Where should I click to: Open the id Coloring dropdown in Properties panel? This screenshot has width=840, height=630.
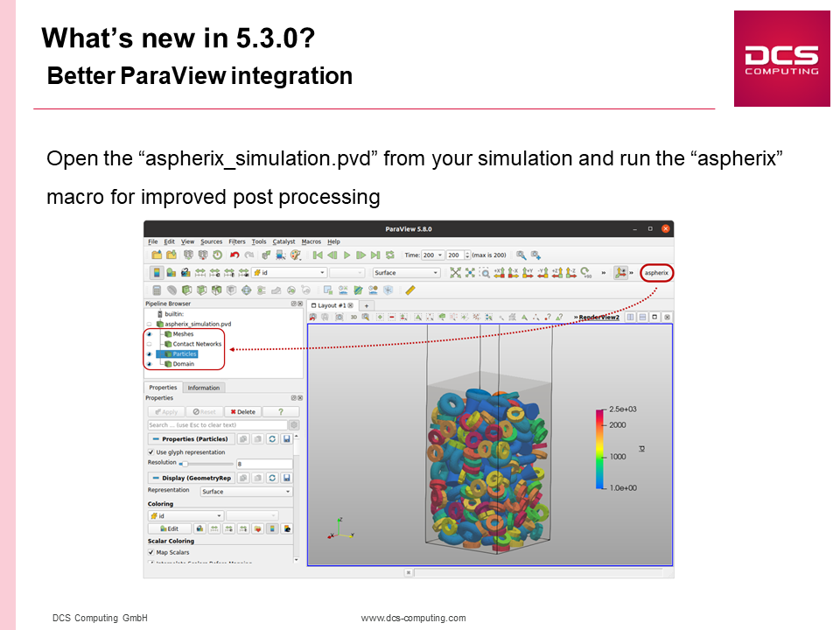pyautogui.click(x=185, y=516)
